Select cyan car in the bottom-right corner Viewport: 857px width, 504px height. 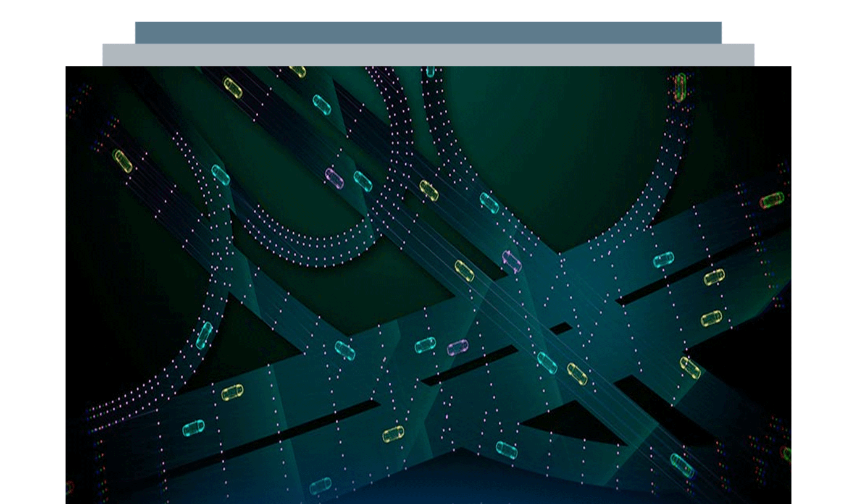(x=682, y=465)
